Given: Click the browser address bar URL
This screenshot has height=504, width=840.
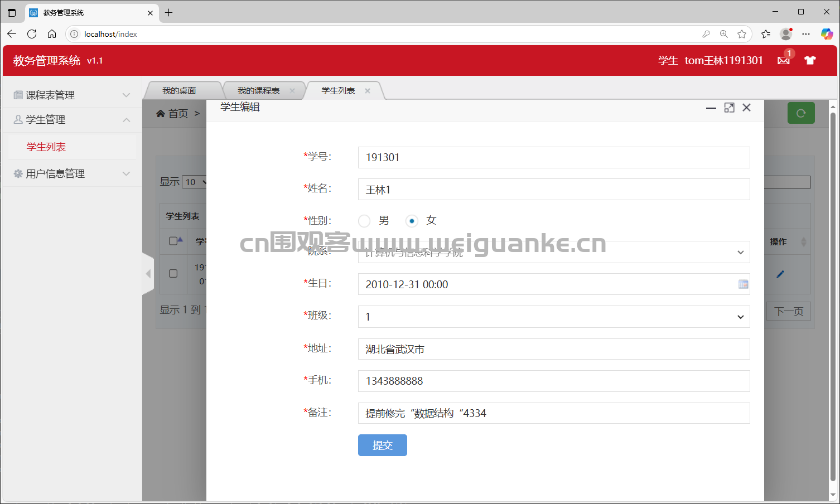Looking at the screenshot, I should 110,34.
